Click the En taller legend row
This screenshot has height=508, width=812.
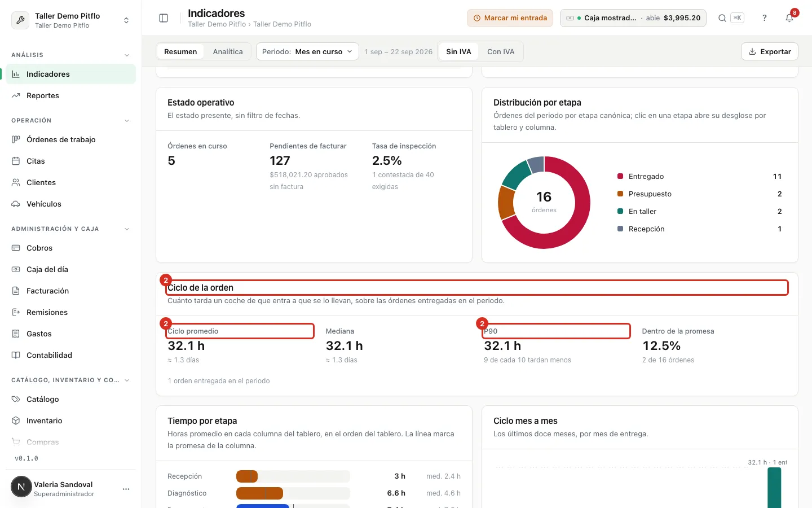(x=699, y=211)
